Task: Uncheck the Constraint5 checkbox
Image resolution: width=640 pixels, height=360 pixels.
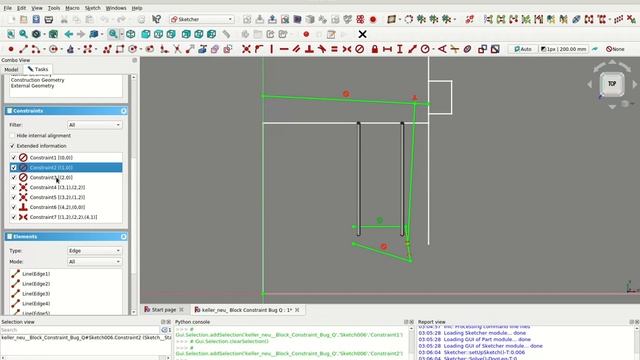Action: (13, 197)
